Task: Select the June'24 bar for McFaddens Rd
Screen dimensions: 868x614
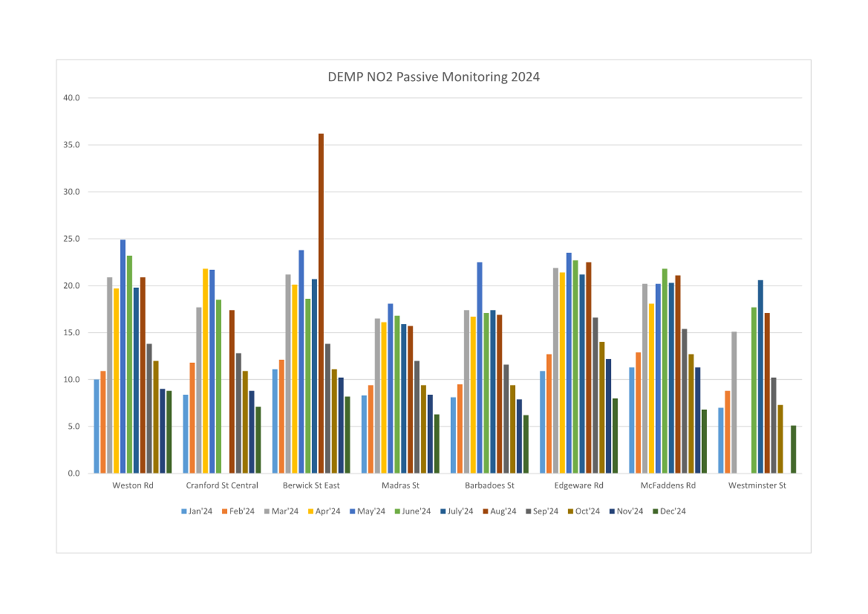Action: tap(665, 371)
